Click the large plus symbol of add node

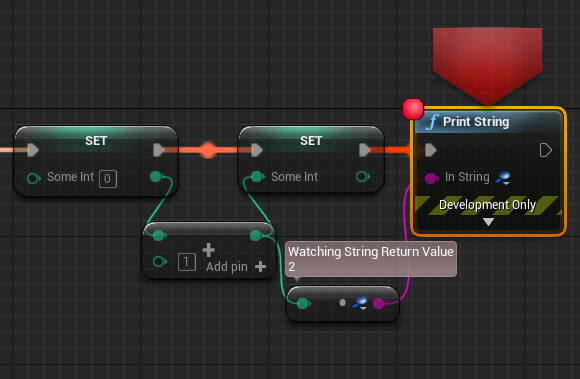(x=209, y=250)
